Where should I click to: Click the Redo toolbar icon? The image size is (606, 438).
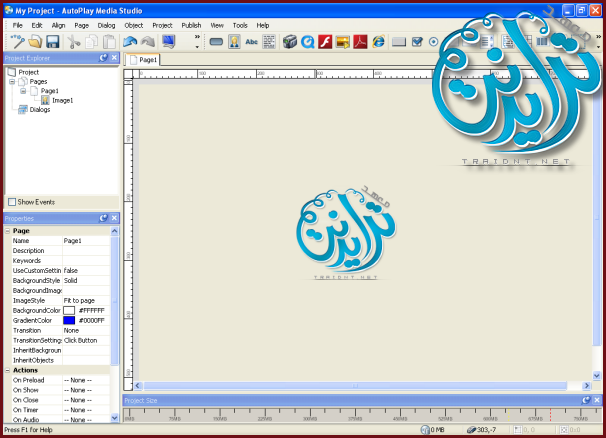pyautogui.click(x=148, y=41)
